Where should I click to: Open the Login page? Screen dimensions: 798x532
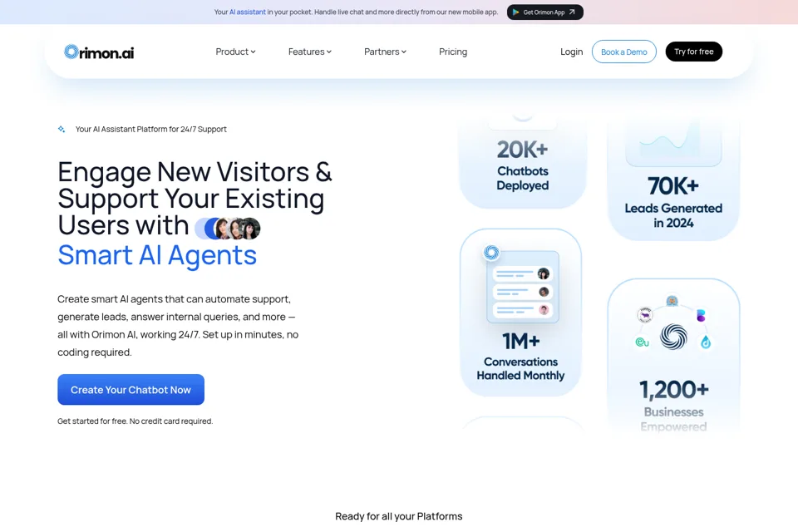click(x=572, y=52)
